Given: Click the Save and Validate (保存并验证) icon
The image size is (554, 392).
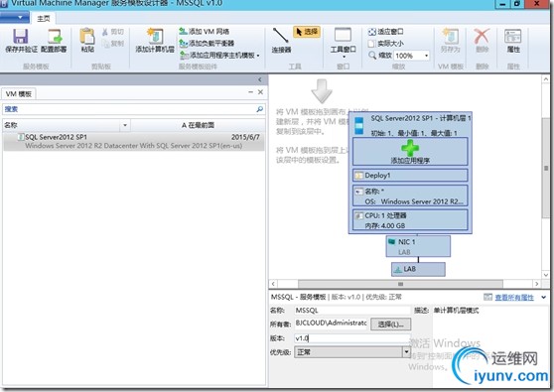Looking at the screenshot, I should click(21, 36).
